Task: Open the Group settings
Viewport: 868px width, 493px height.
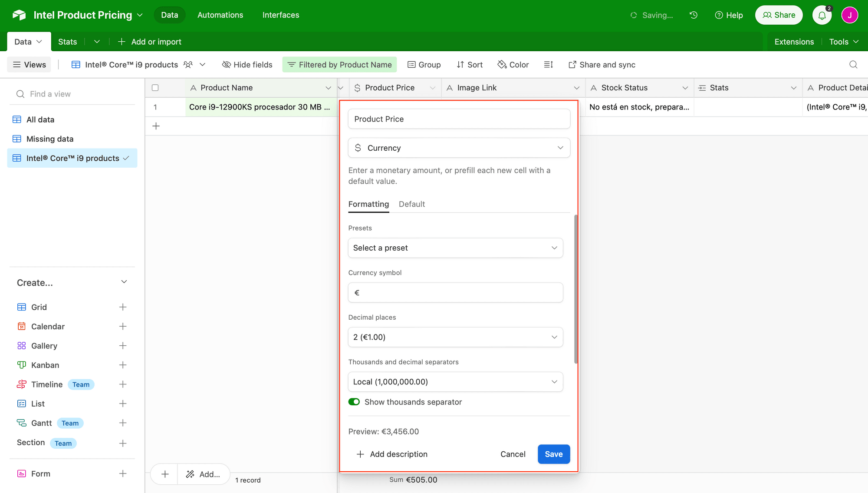Action: click(424, 64)
